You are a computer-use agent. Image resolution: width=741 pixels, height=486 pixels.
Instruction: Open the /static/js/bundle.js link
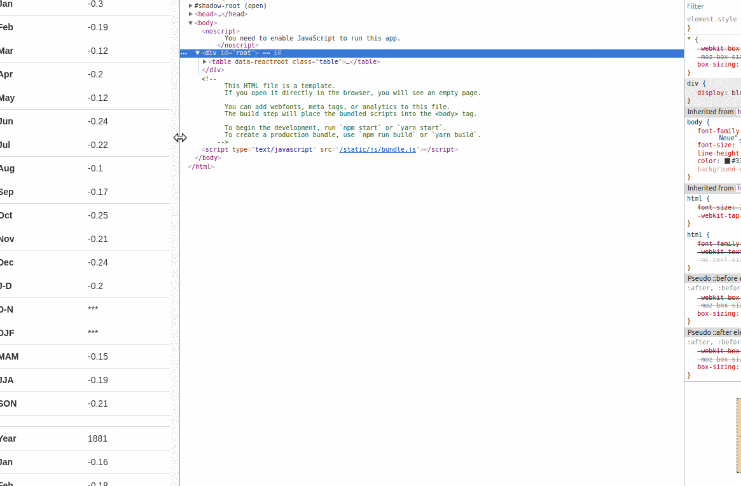377,149
